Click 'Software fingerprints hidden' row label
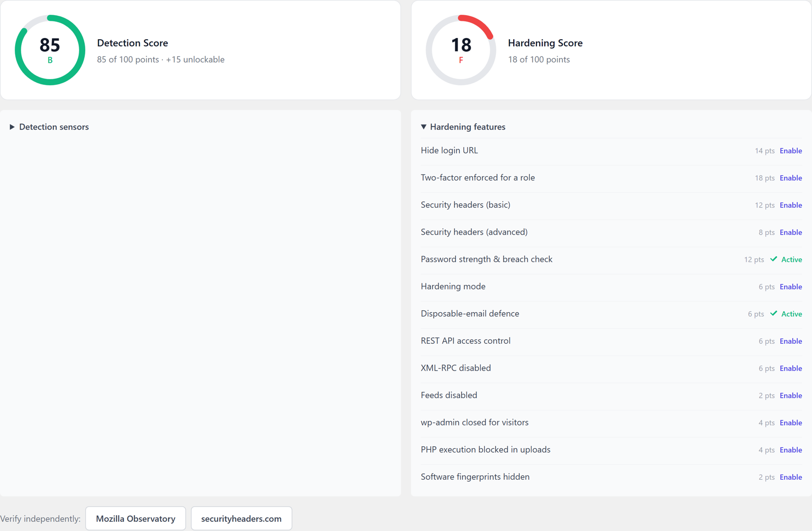Viewport: 812px width, 531px height. pos(475,477)
